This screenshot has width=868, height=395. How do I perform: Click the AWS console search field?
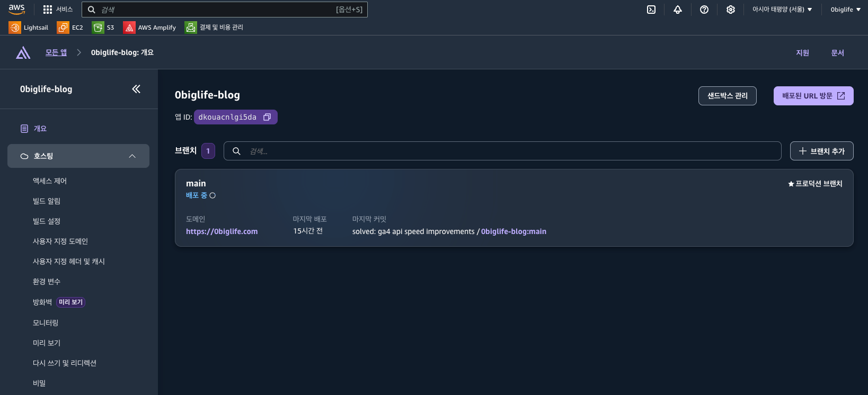(225, 10)
